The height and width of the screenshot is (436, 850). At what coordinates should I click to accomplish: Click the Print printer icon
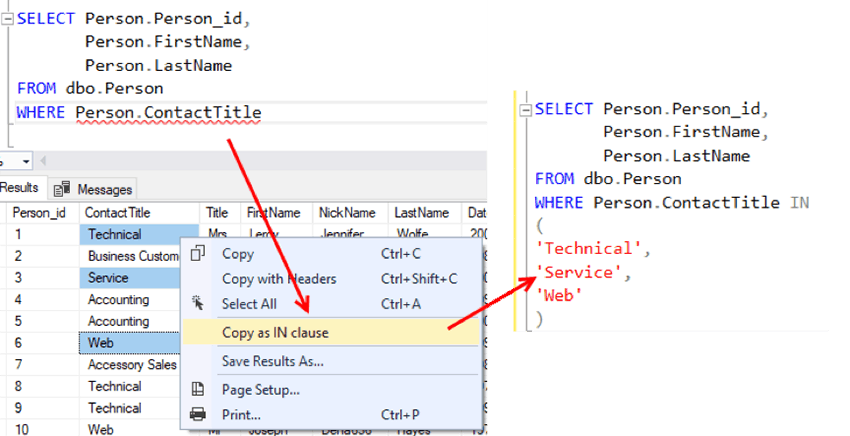[198, 414]
